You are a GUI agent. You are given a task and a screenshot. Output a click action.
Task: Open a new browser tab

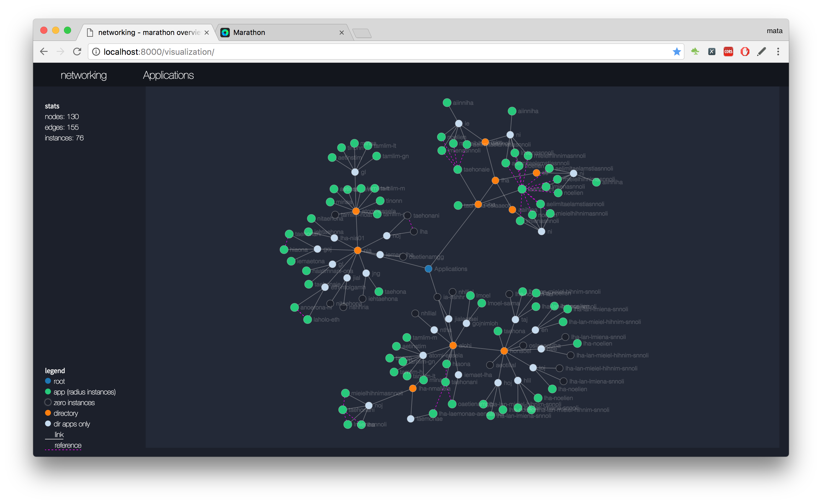[362, 33]
